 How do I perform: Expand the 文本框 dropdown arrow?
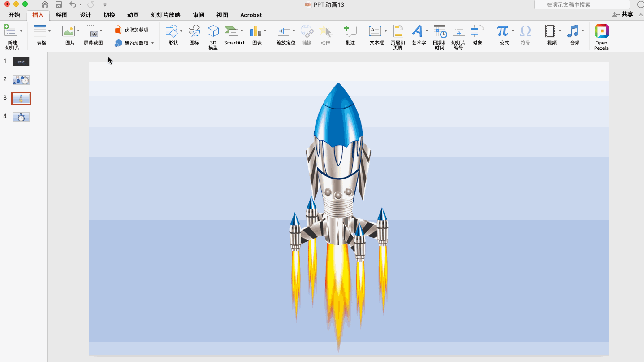point(385,31)
